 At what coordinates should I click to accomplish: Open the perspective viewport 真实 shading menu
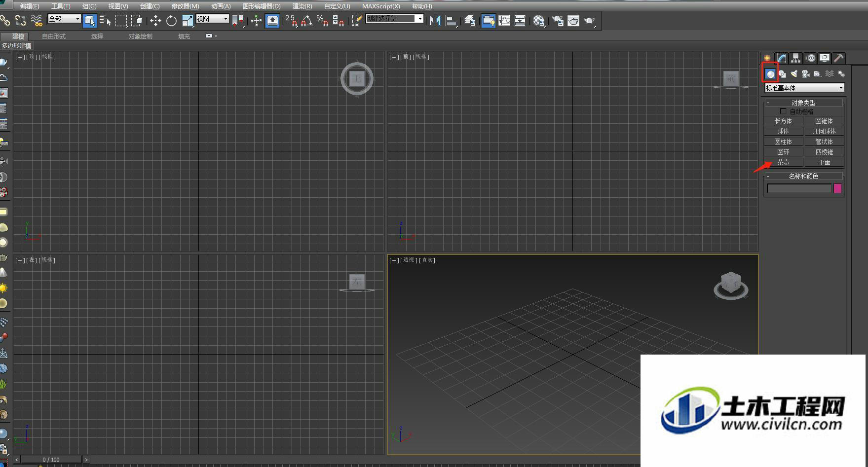click(x=427, y=260)
